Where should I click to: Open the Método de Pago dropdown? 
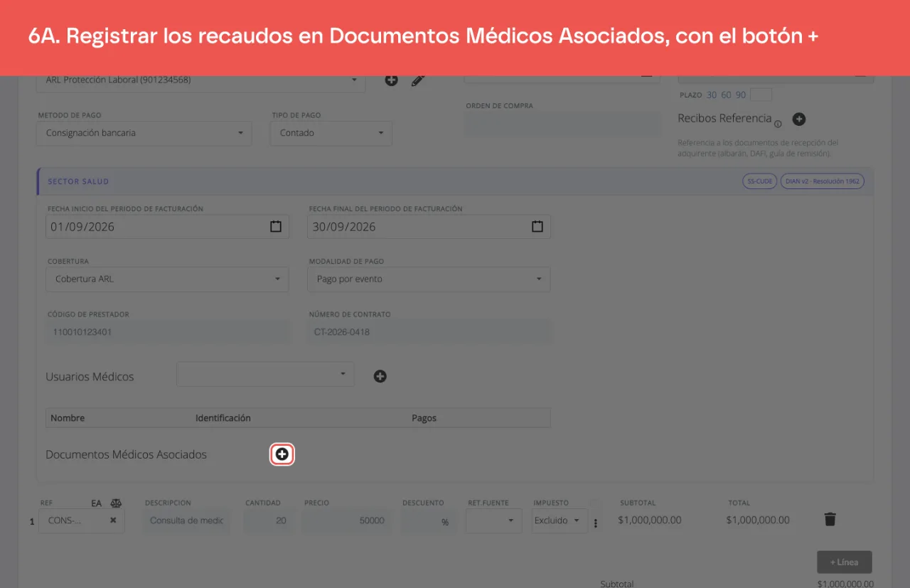click(x=144, y=133)
